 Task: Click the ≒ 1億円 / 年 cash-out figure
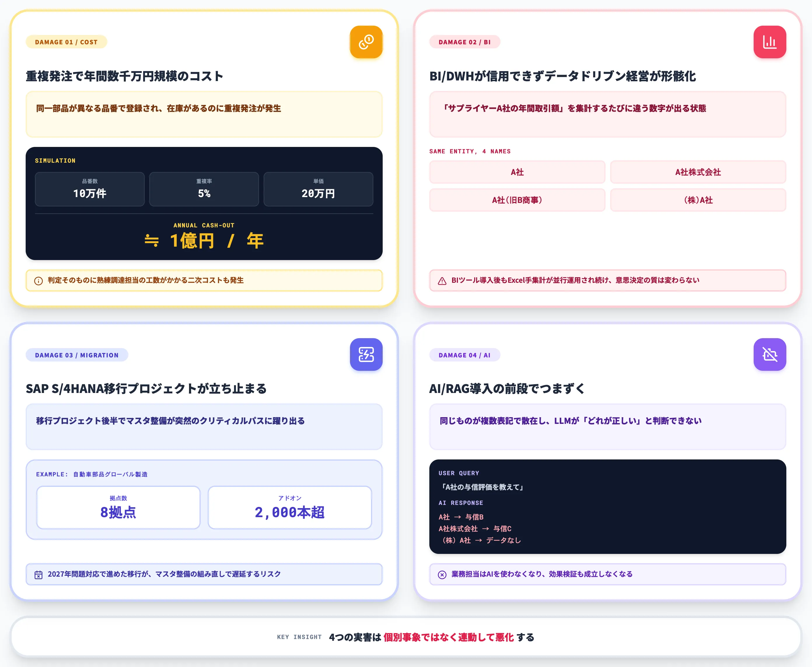(204, 241)
